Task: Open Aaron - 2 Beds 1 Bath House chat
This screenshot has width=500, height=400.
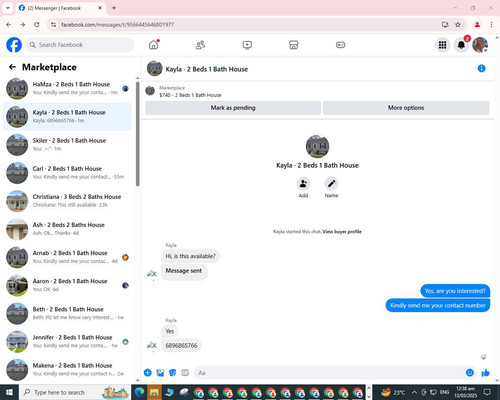Action: tap(68, 285)
